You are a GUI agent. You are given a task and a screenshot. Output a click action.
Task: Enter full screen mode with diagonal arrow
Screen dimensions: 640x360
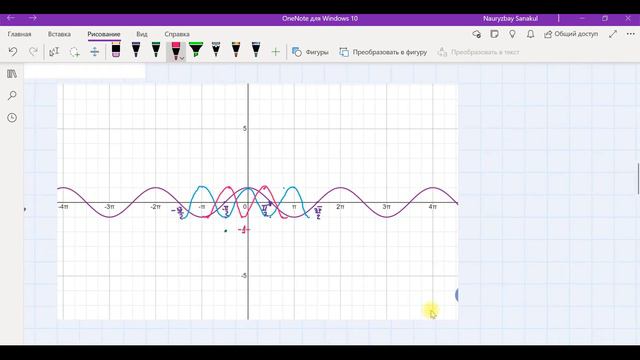pyautogui.click(x=613, y=34)
